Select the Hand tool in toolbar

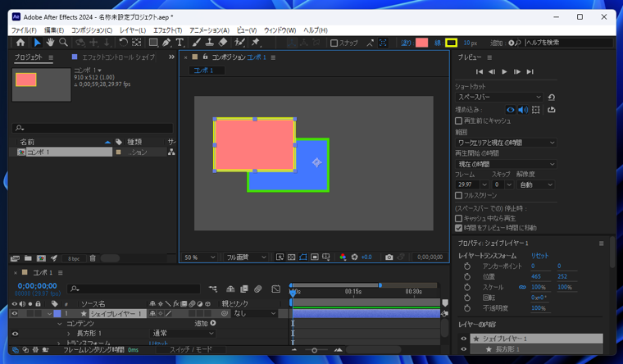(50, 43)
